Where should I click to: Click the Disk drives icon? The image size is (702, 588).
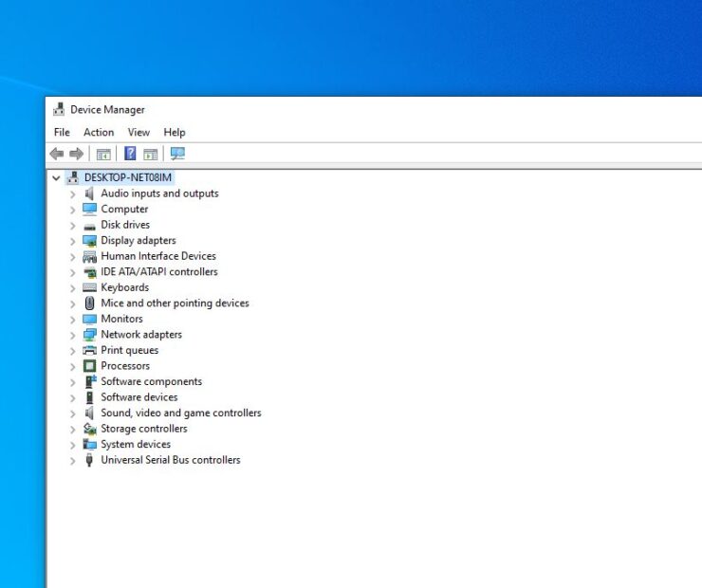coord(89,226)
